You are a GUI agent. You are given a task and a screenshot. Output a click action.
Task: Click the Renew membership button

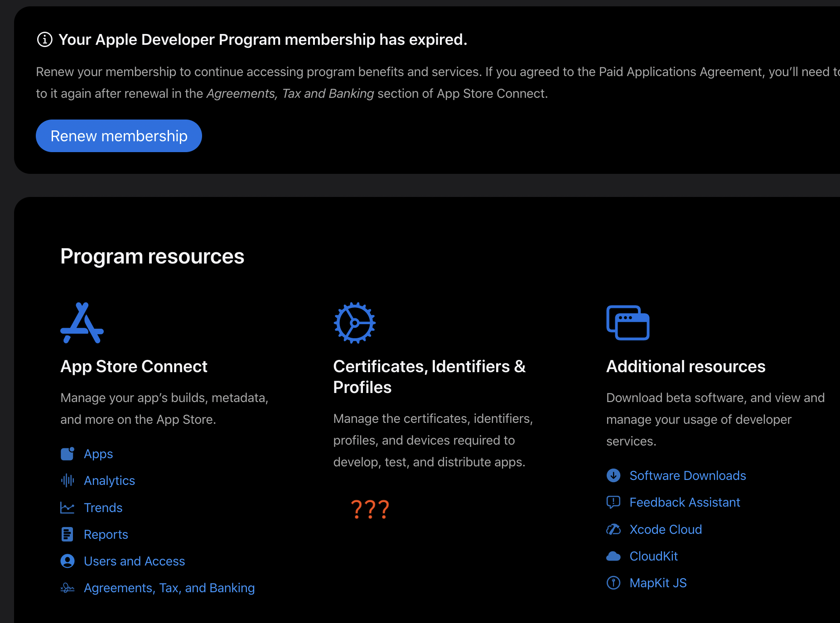coord(119,136)
